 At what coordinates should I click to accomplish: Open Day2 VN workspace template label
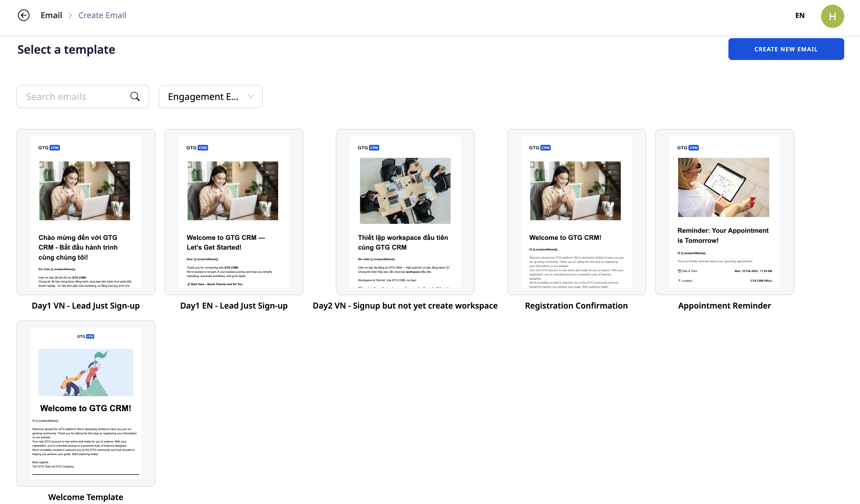point(405,306)
